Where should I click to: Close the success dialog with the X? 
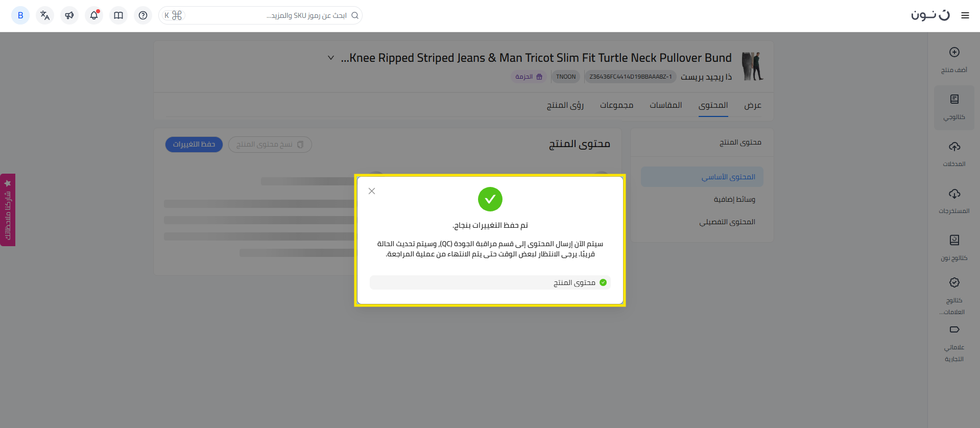pyautogui.click(x=372, y=191)
